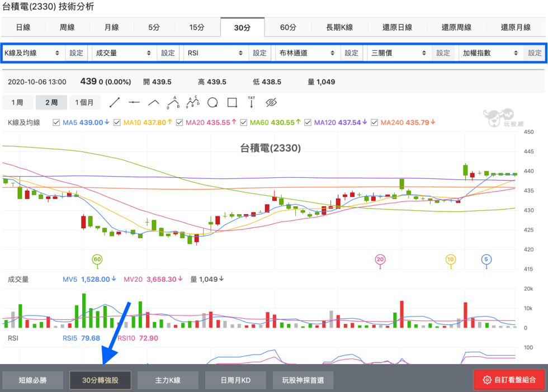
Task: Click the red 自訂看盤組合 button
Action: (x=509, y=380)
